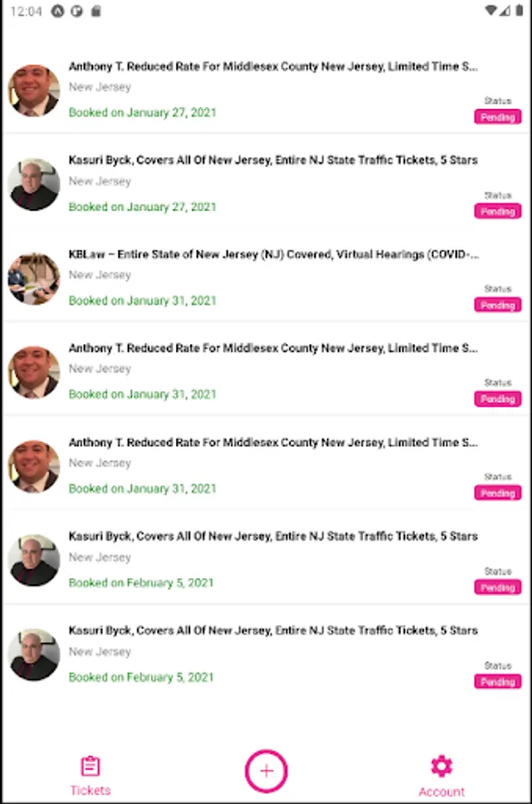Screen dimensions: 532x804
Task: Open KBLaw profile photo thumbnail
Action: point(34,279)
